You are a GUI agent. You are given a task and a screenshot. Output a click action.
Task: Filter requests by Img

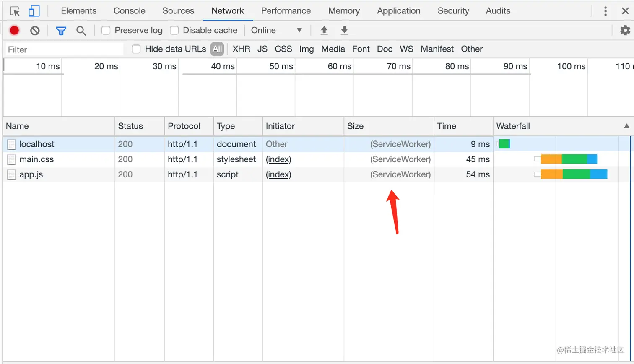tap(307, 49)
